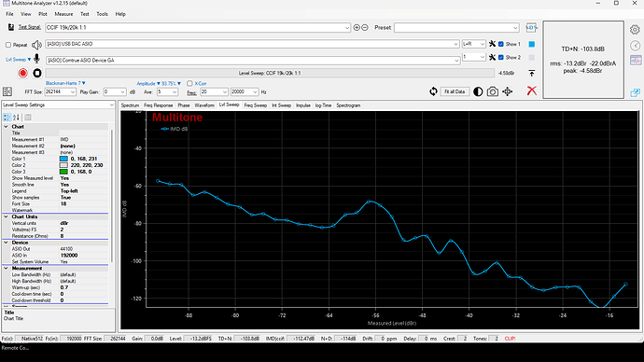Enable the Repeat checkbox
644x362 pixels.
pos(8,45)
